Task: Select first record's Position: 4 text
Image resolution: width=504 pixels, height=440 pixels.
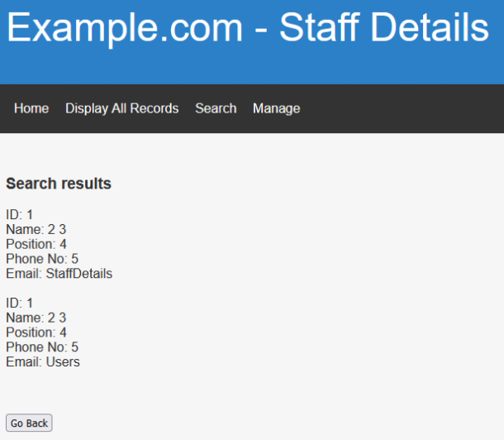Action: pyautogui.click(x=36, y=244)
